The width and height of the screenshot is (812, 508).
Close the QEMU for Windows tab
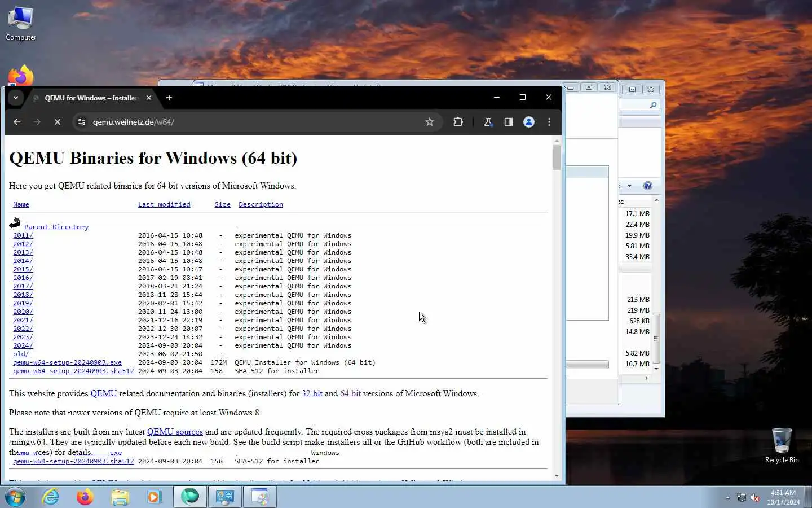(x=149, y=98)
